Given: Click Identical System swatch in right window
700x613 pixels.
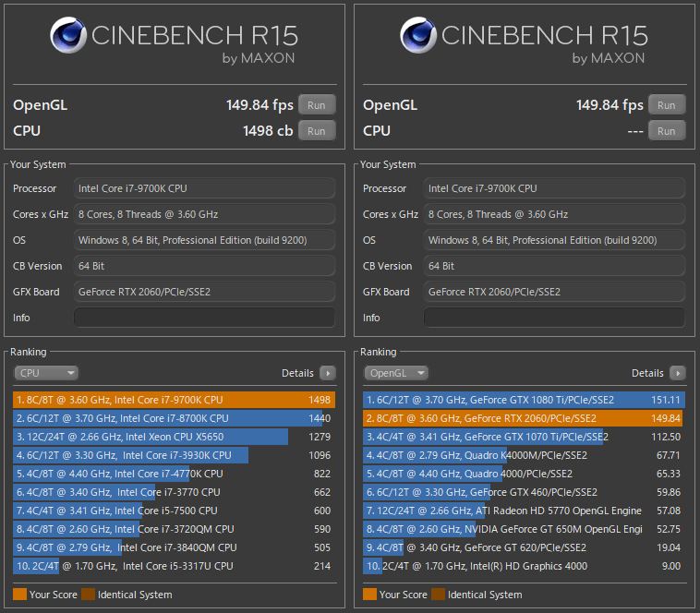Looking at the screenshot, I should coord(438,595).
